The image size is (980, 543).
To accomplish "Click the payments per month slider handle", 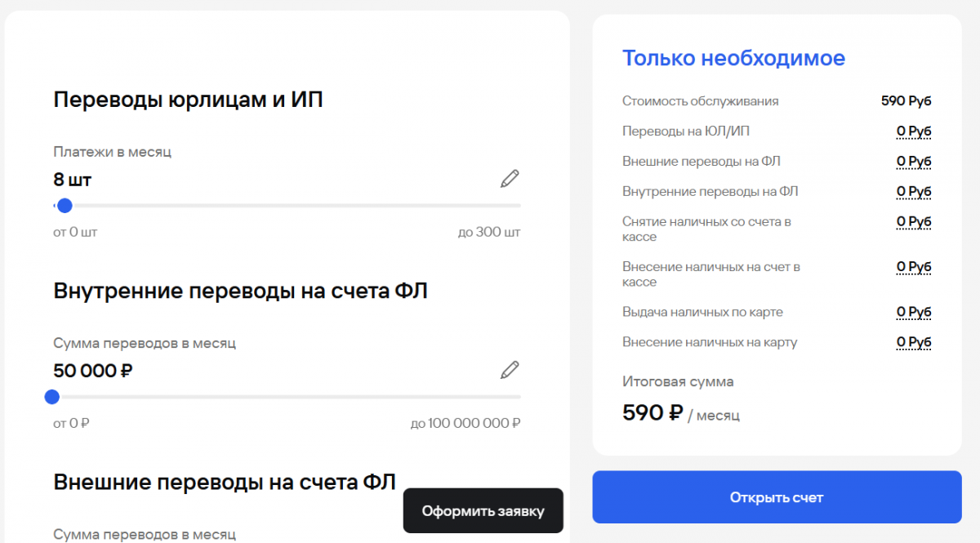I will pos(65,206).
